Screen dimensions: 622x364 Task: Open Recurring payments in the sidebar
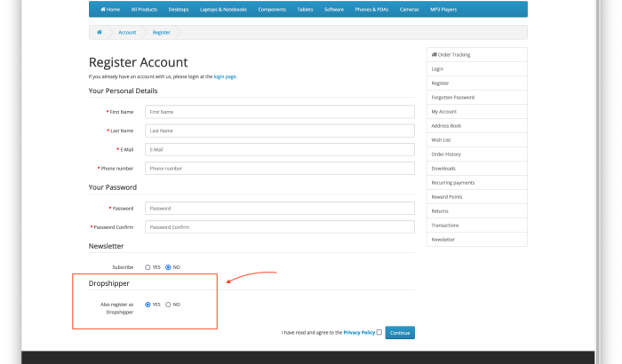[x=477, y=183]
